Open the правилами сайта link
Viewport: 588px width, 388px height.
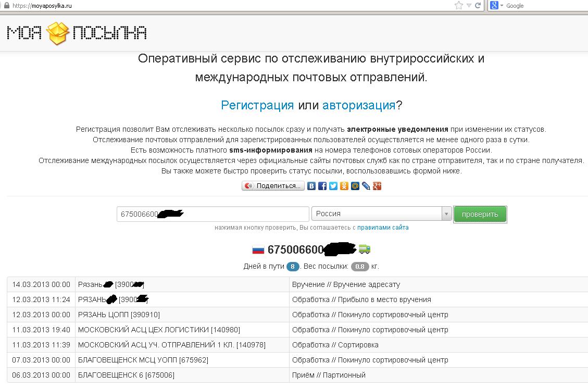click(x=383, y=228)
